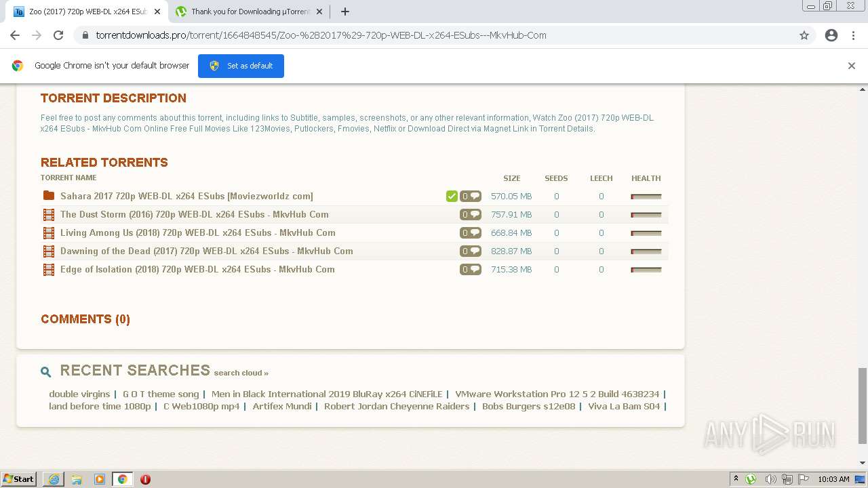Click the film icon beside The Dust Storm
This screenshot has width=868, height=488.
coord(49,214)
